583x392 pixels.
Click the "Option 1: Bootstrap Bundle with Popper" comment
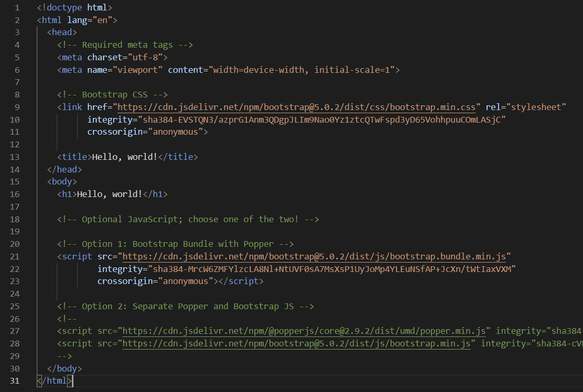coord(175,244)
